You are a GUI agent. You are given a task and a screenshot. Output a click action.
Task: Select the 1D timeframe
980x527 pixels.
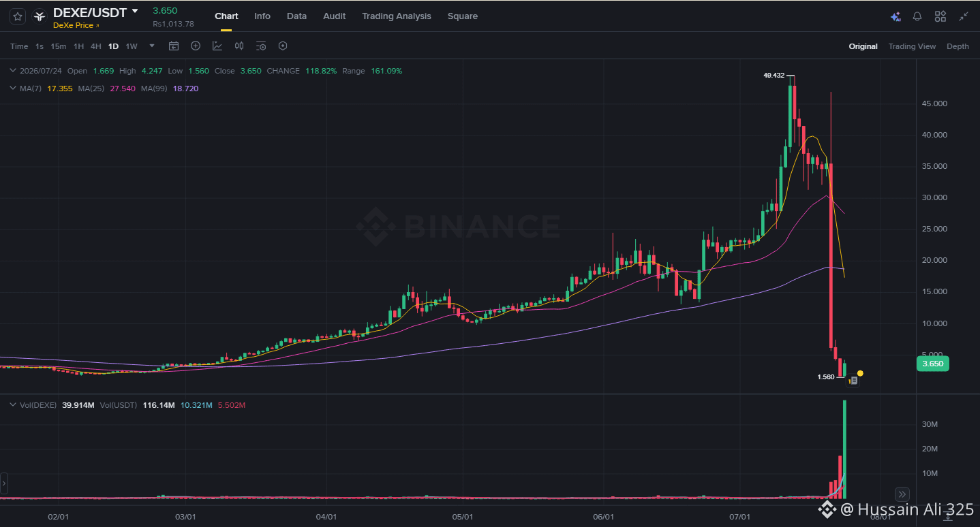click(113, 46)
